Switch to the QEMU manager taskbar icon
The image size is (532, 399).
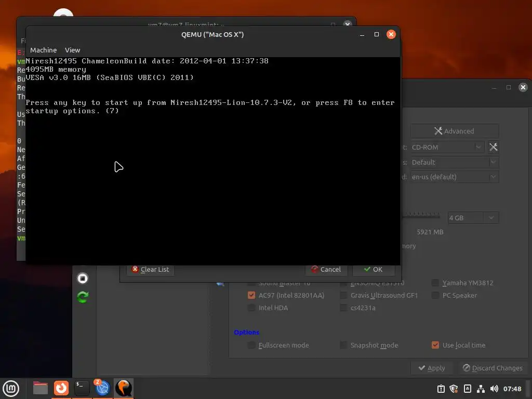pos(124,389)
